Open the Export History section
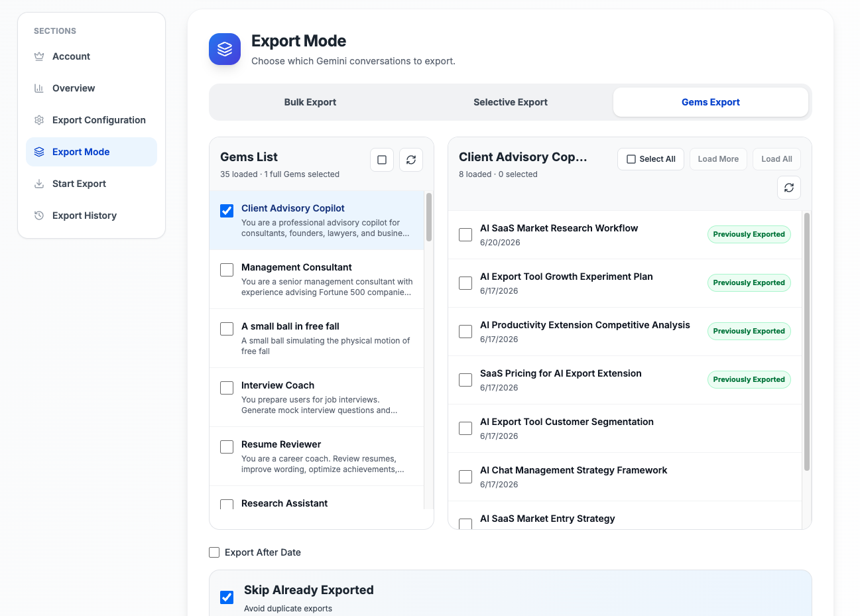Image resolution: width=860 pixels, height=616 pixels. [x=92, y=216]
